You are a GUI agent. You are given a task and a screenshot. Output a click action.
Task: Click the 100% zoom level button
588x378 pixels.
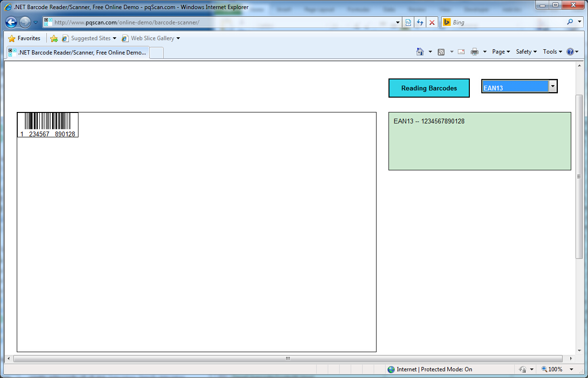pos(552,369)
